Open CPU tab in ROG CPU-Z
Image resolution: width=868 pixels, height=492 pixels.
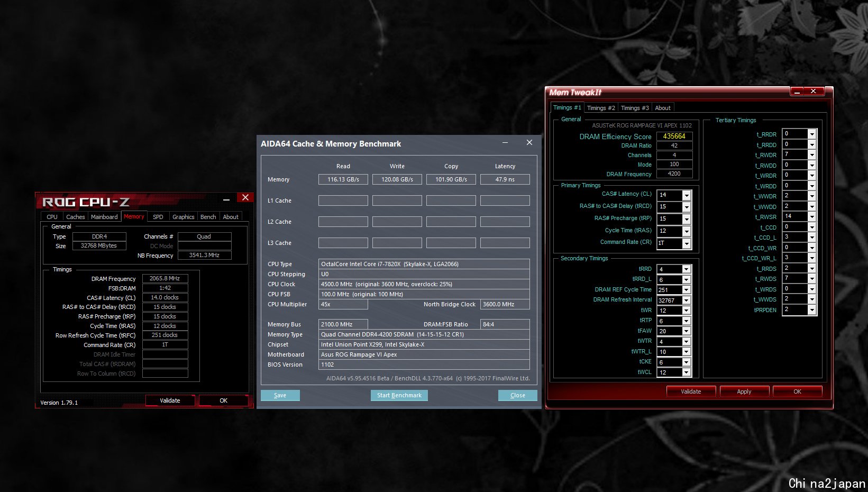(52, 217)
